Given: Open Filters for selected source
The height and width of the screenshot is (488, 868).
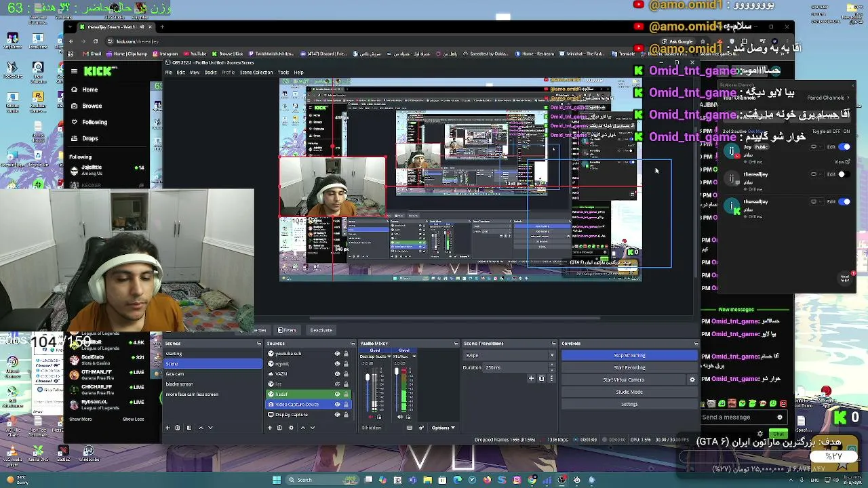Looking at the screenshot, I should coord(288,330).
